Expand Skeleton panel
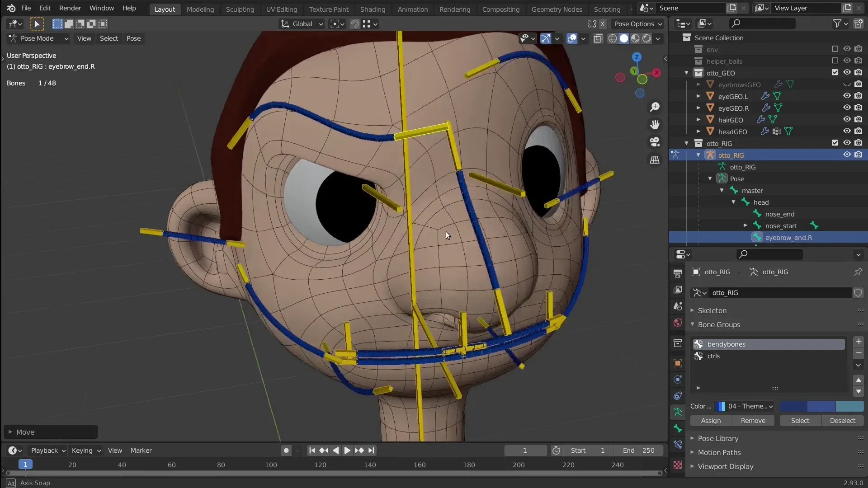Viewport: 868px width, 488px height. click(x=712, y=310)
